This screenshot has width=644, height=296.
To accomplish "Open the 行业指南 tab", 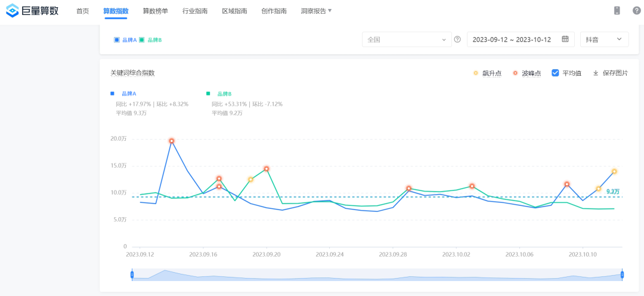I will (194, 11).
